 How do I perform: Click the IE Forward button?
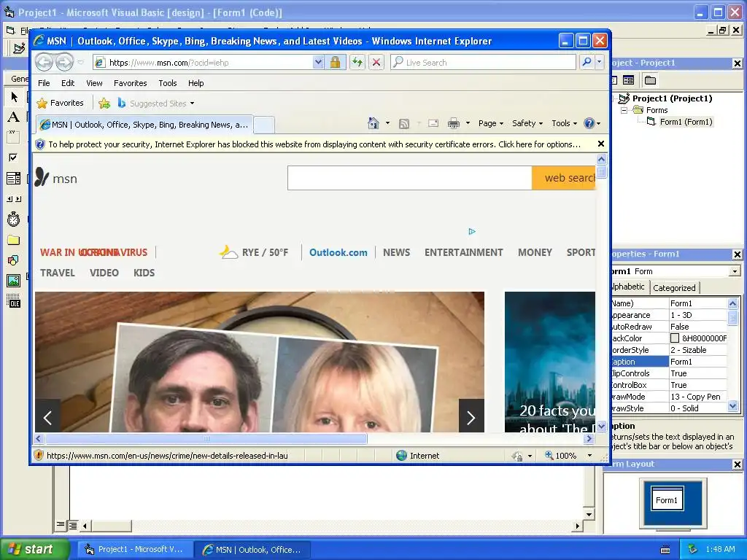click(x=64, y=62)
